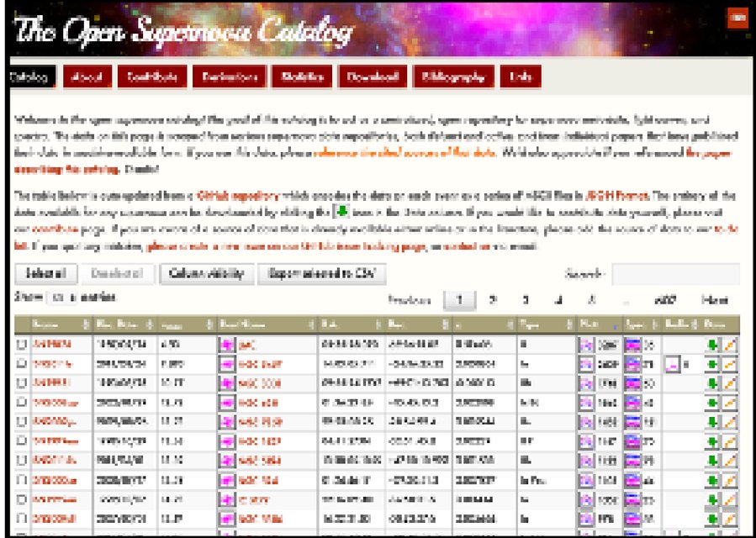756x538 pixels.
Task: Open host image icon beside LMC
Action: [x=226, y=345]
